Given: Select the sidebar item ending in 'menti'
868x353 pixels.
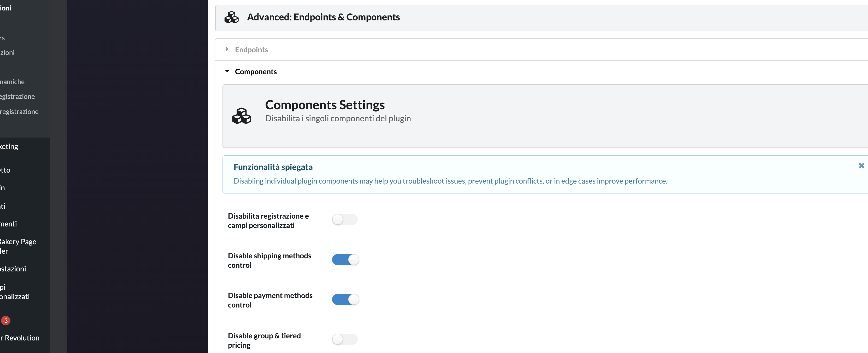Looking at the screenshot, I should pos(8,224).
